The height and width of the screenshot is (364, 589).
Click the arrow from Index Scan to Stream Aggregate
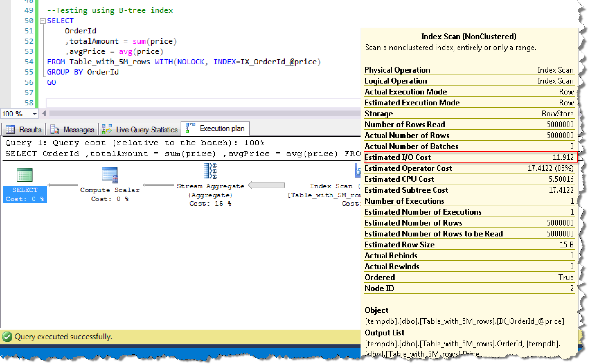tap(266, 185)
